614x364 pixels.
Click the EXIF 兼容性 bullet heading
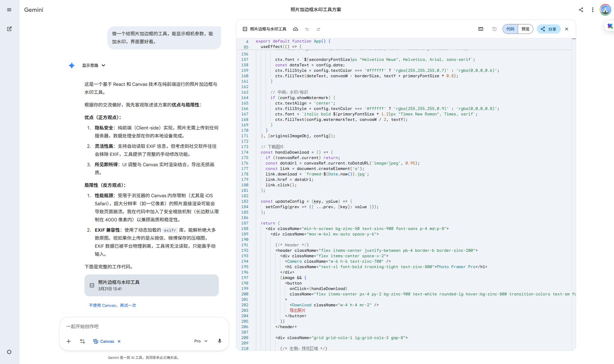[x=107, y=230]
